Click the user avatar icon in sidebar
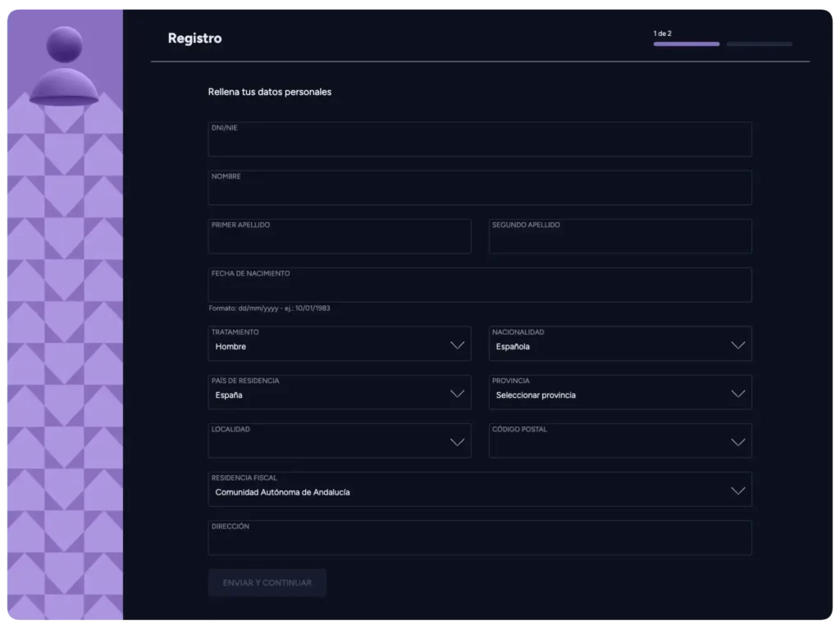Screen dimensions: 840x630 tap(64, 66)
